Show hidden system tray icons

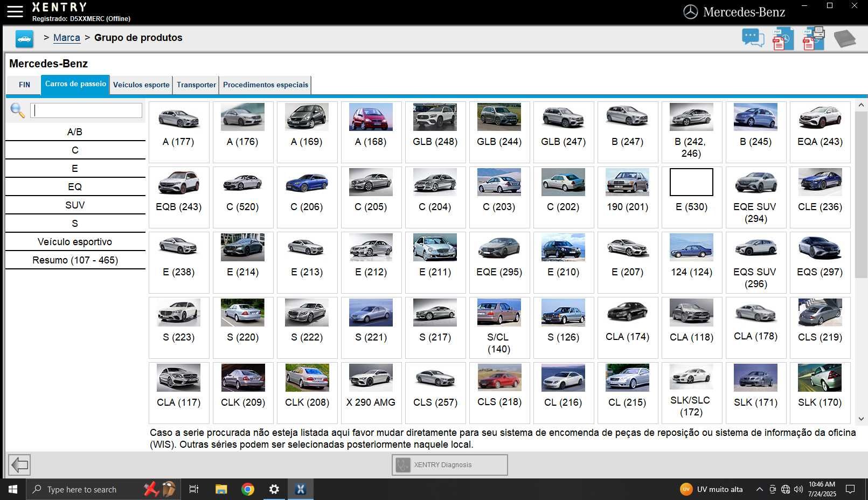[759, 489]
